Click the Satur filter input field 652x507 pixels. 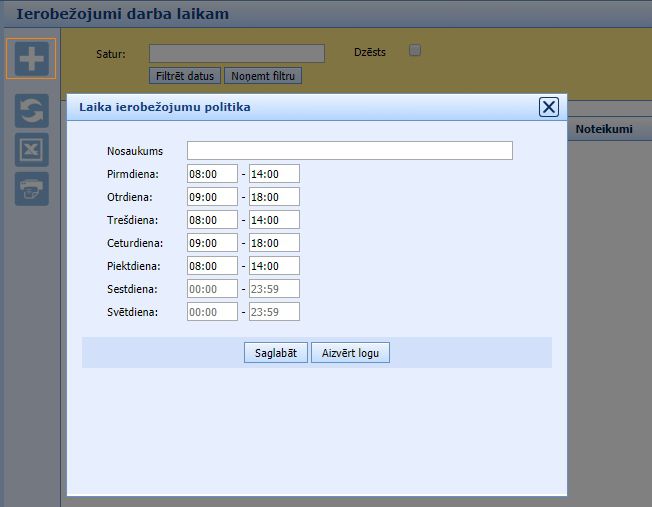tap(237, 54)
